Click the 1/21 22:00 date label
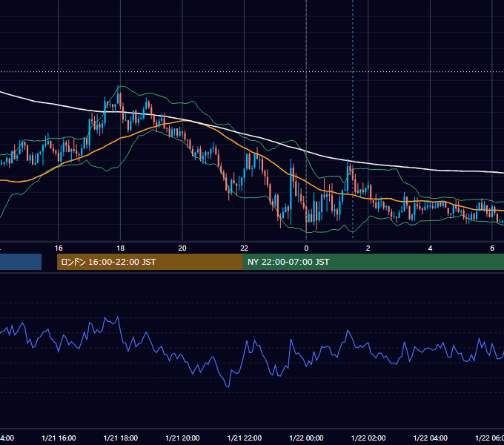The image size is (504, 445). [x=245, y=438]
